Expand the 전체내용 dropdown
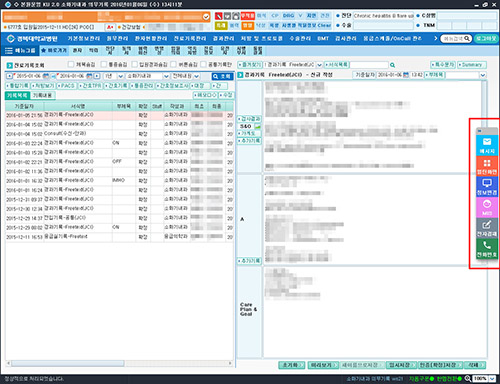Image resolution: width=500 pixels, height=384 pixels. pos(197,76)
